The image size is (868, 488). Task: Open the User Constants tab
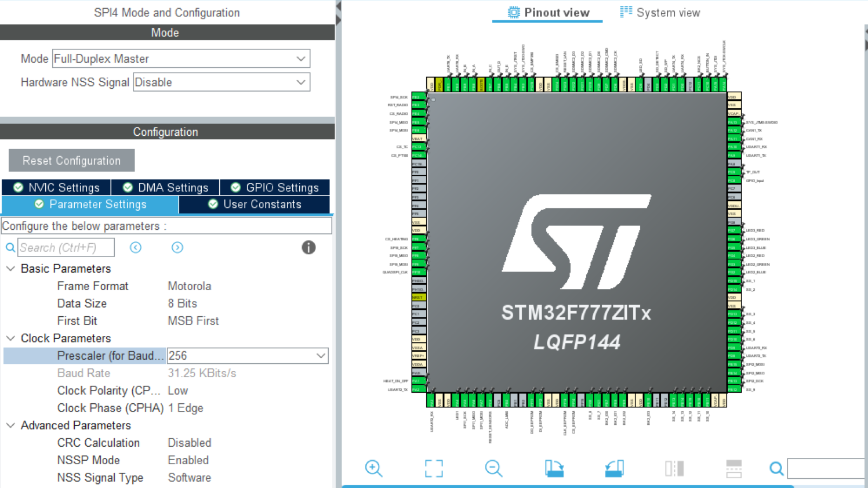pyautogui.click(x=255, y=204)
